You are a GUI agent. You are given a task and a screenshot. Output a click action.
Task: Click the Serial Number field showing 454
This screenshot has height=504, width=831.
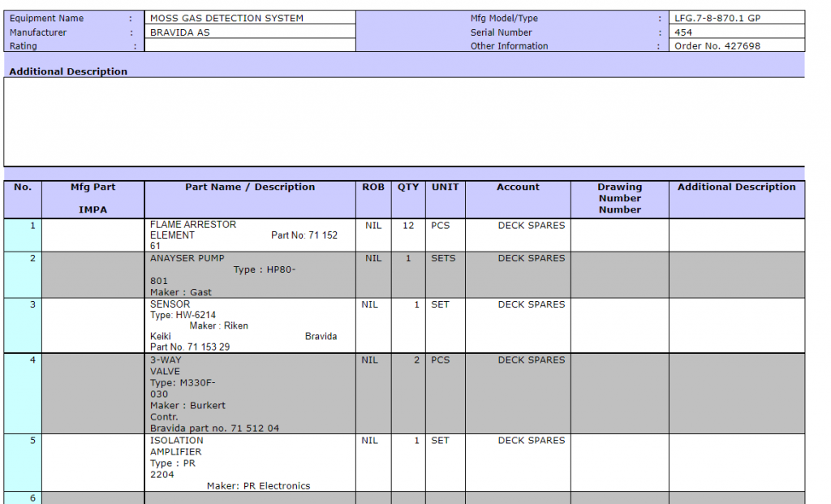point(738,32)
